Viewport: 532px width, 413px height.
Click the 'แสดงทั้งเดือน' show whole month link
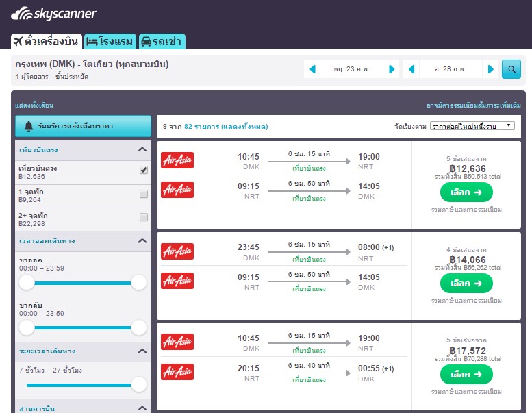34,105
